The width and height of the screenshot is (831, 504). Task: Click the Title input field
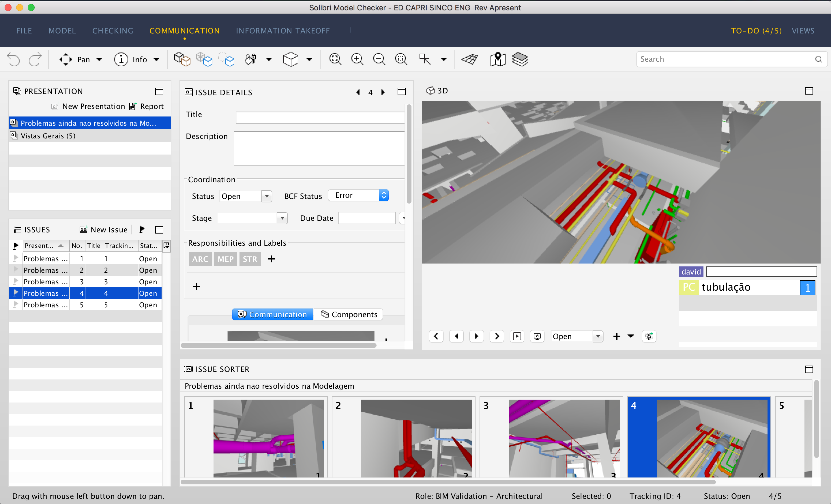pyautogui.click(x=320, y=117)
